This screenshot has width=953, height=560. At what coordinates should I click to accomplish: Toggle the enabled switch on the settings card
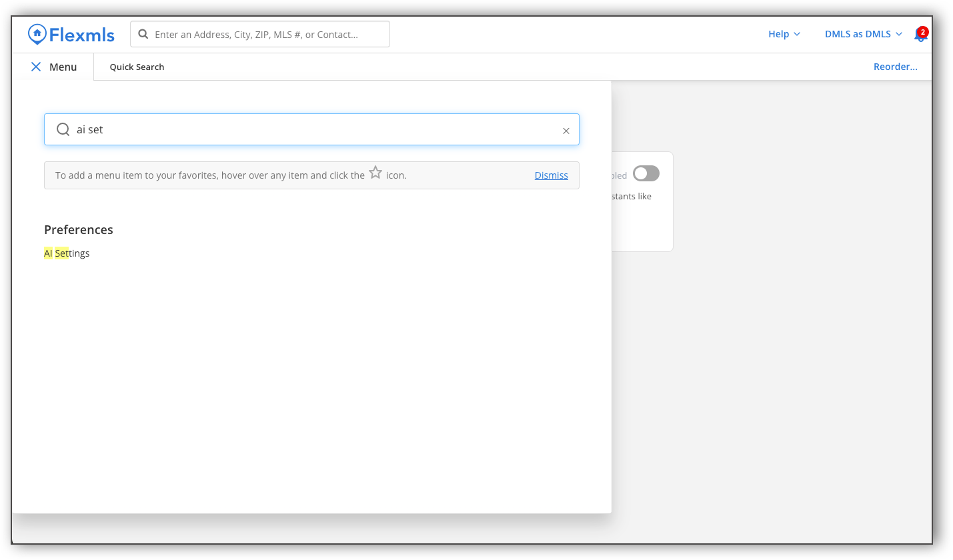(x=646, y=173)
